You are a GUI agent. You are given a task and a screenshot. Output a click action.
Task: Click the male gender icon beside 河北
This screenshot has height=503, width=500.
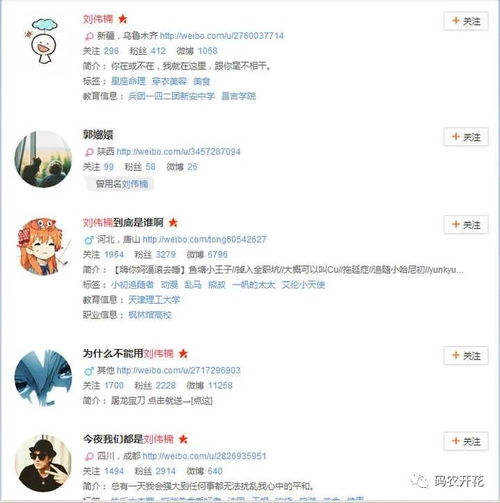[89, 240]
